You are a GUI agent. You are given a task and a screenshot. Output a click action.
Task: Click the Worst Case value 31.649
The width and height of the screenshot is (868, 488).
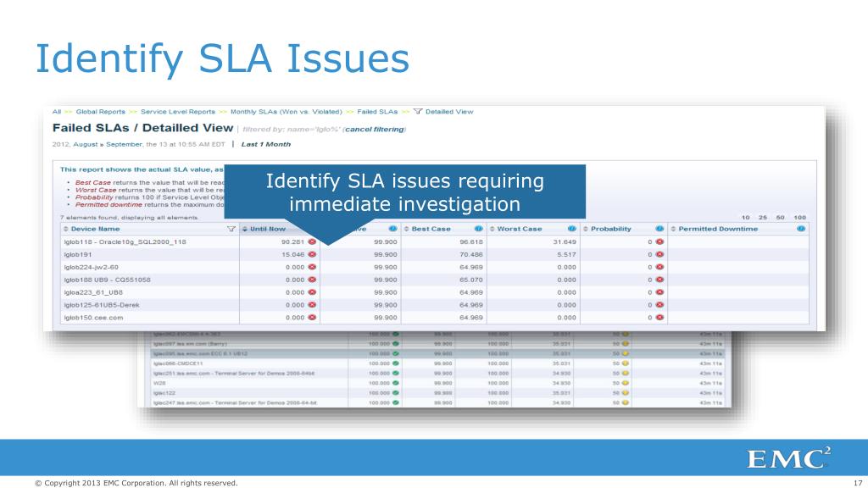[x=565, y=241]
